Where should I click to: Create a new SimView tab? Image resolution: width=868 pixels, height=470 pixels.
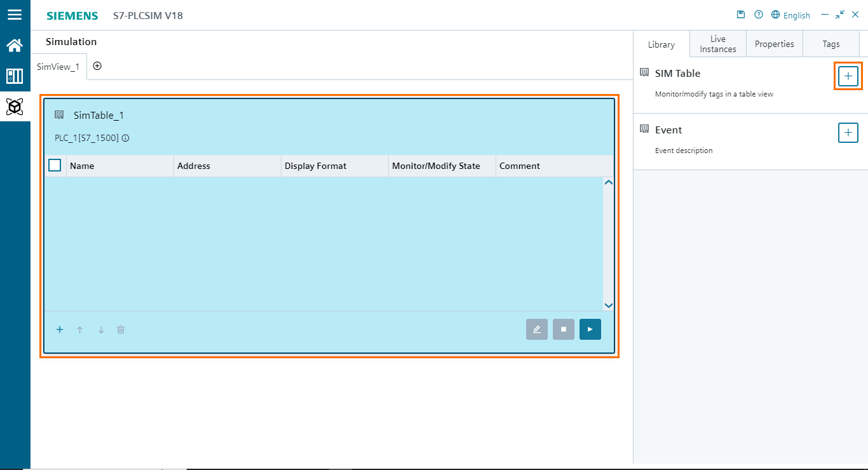click(97, 65)
